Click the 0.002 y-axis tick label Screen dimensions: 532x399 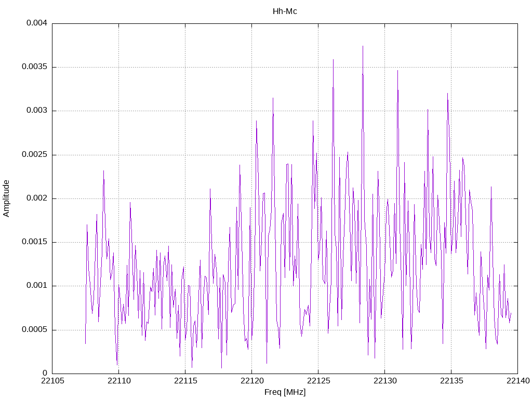pyautogui.click(x=37, y=198)
